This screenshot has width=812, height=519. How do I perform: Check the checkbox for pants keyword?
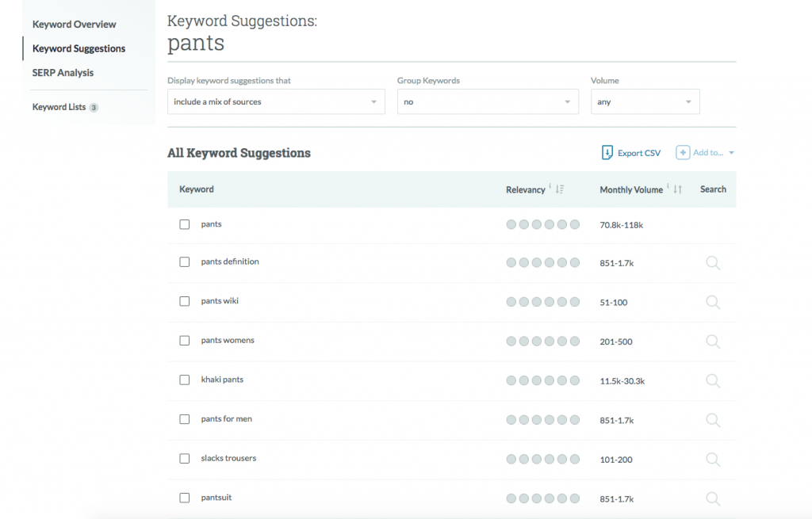[x=184, y=224]
